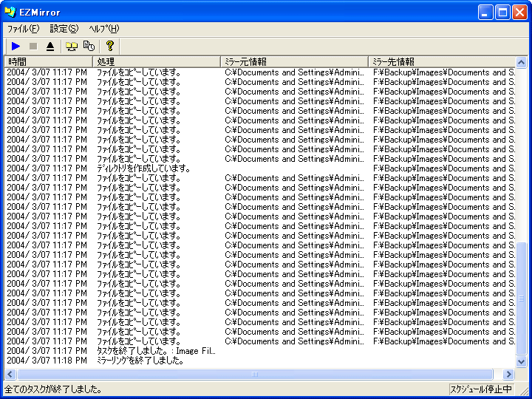Start mirroring with the blue play icon

point(16,46)
